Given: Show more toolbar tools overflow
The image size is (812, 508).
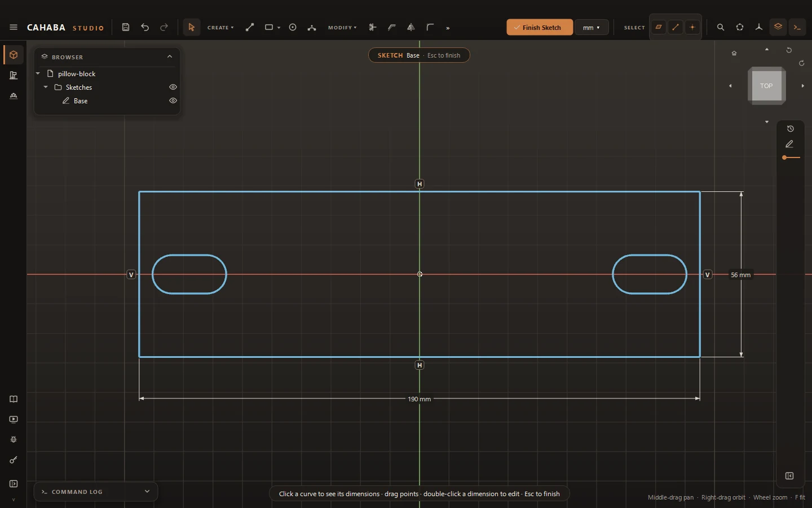Looking at the screenshot, I should click(448, 28).
